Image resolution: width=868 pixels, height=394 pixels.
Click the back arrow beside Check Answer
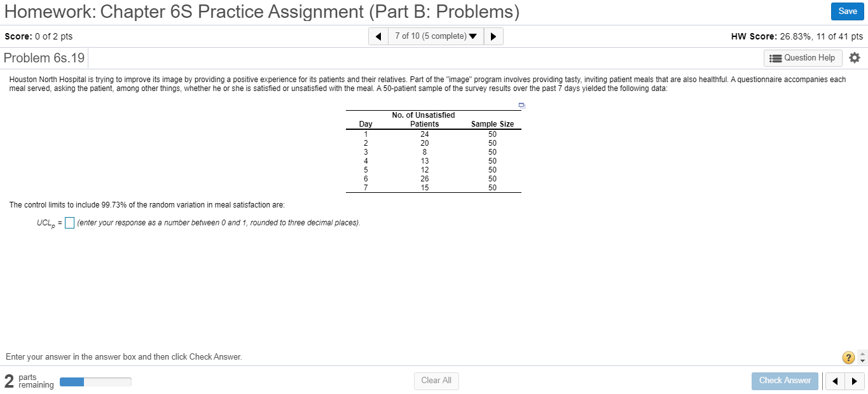point(835,381)
